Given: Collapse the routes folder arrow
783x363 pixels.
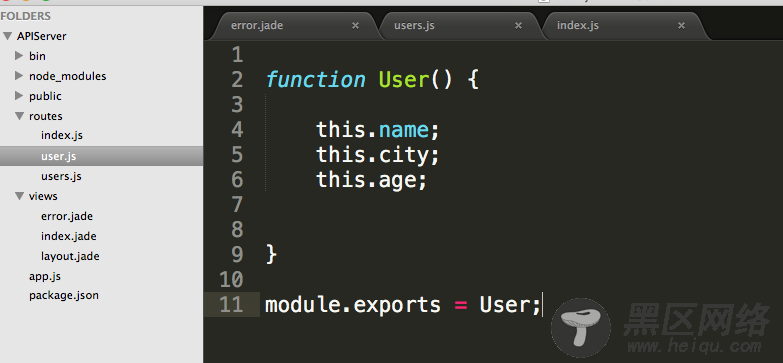Looking at the screenshot, I should point(19,116).
